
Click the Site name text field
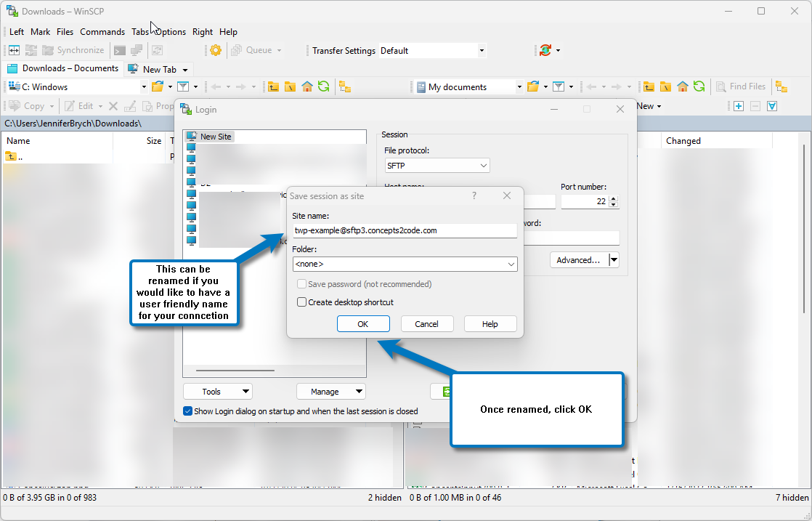coord(405,230)
